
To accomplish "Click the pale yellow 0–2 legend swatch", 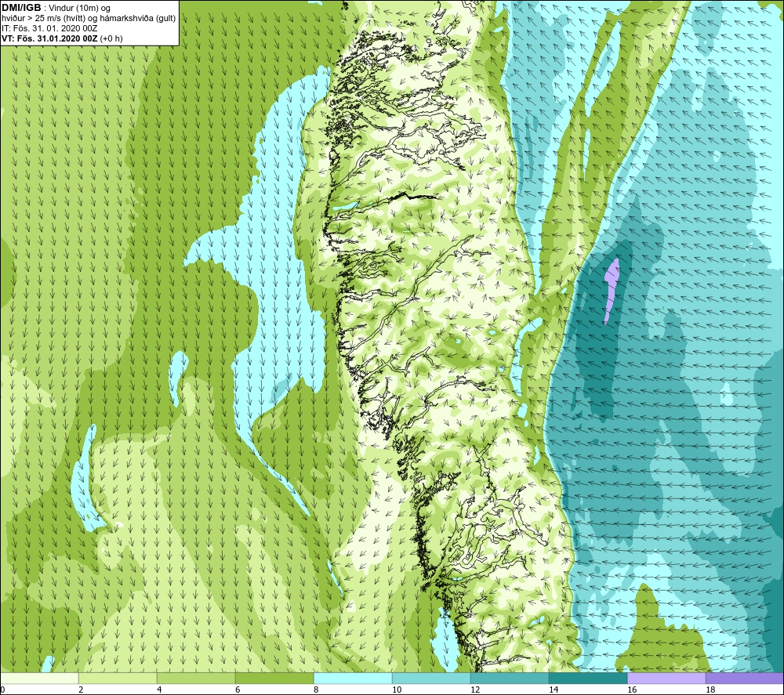I will (x=39, y=678).
